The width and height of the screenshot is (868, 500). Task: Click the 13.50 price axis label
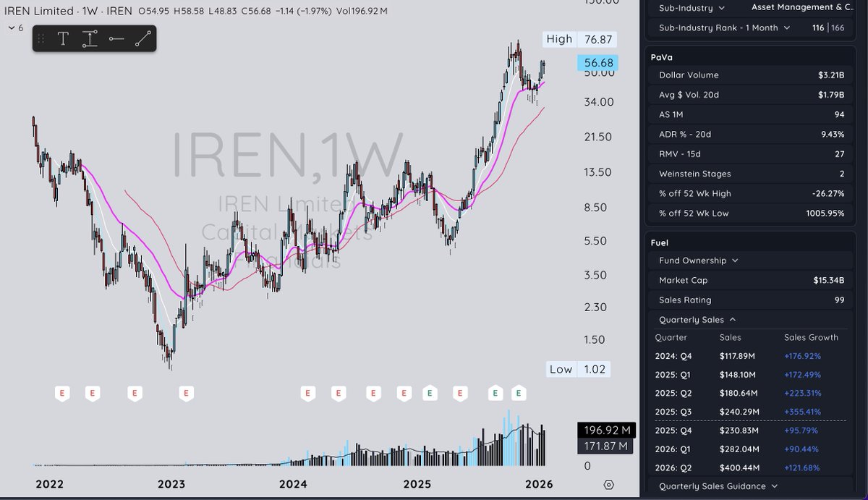pos(599,172)
